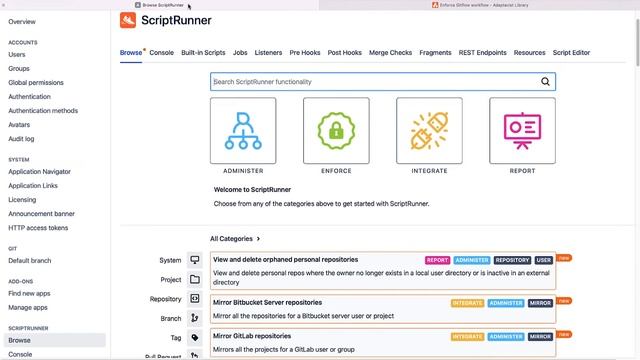
Task: Open Mirror GitLab repositories script
Action: pos(252,336)
